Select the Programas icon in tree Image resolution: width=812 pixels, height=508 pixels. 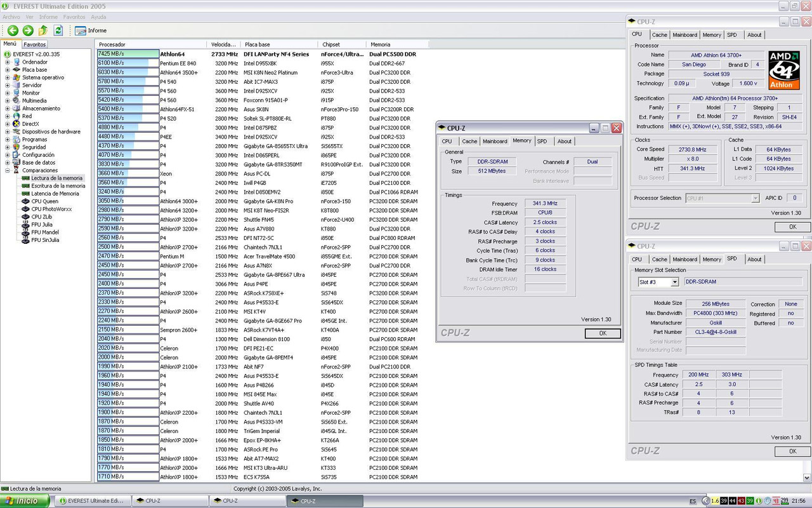point(16,139)
